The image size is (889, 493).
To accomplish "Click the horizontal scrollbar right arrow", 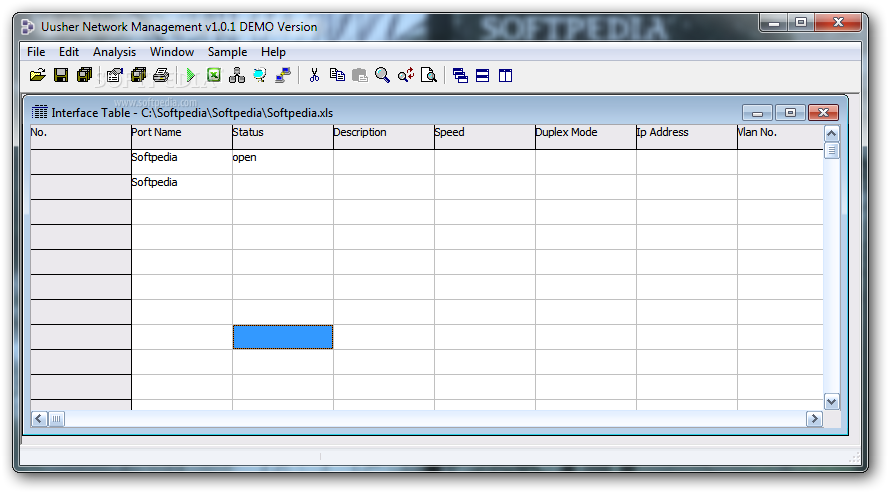I will [814, 419].
